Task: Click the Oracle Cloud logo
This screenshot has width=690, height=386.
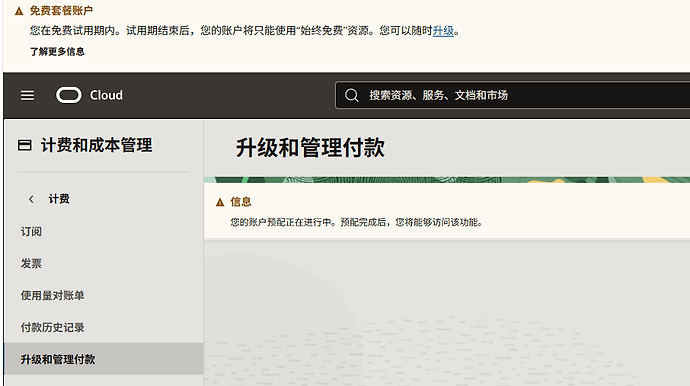Action: 69,95
